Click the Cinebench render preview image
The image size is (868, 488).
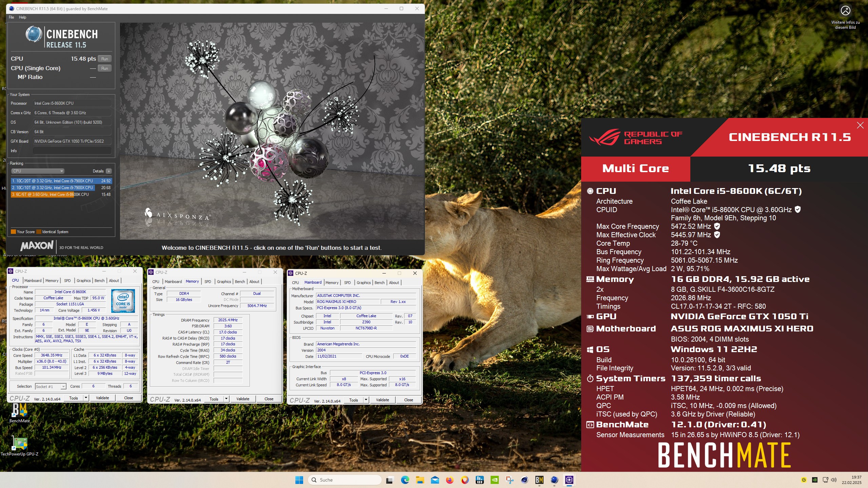click(272, 131)
